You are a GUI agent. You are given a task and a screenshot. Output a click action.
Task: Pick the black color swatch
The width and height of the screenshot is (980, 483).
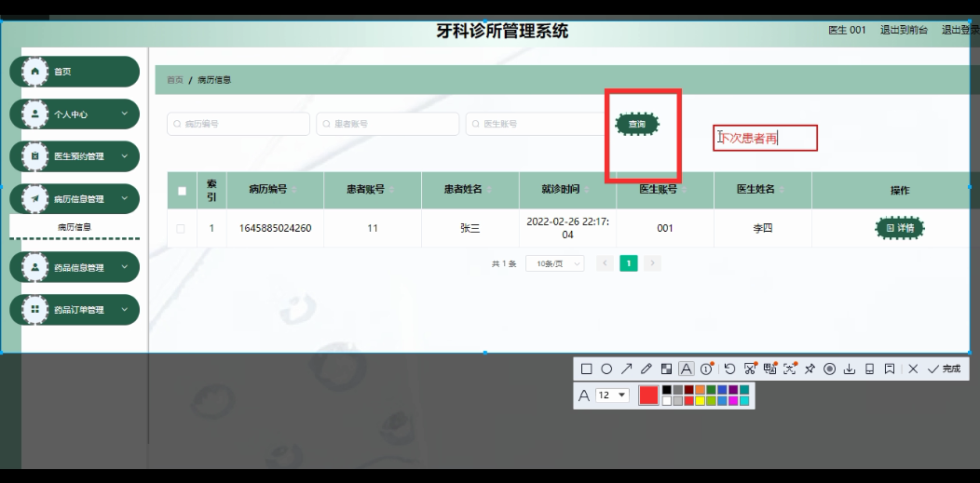(666, 389)
